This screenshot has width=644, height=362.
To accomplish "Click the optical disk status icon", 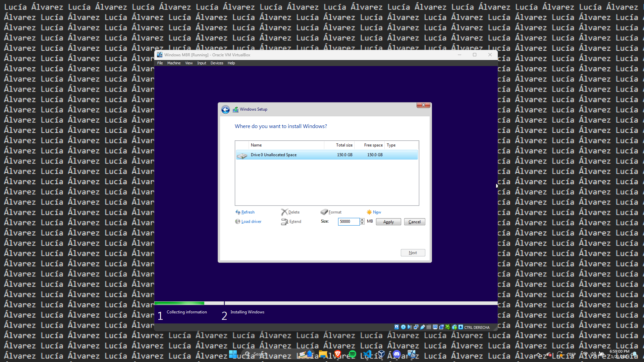I will click(x=403, y=327).
